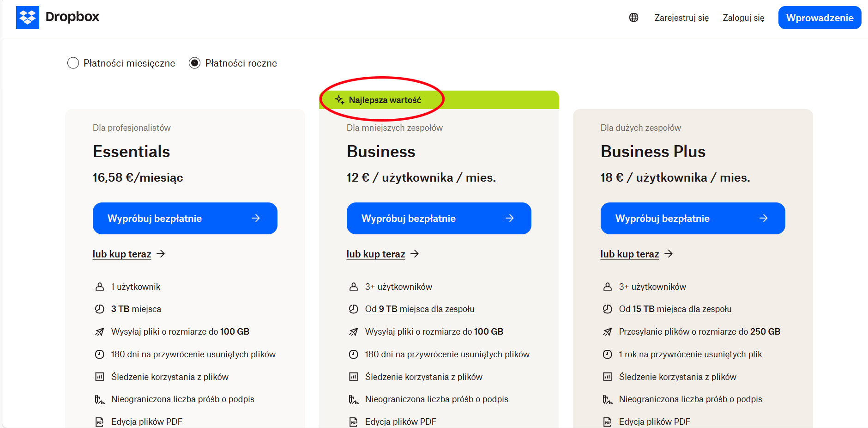This screenshot has width=868, height=428.
Task: Click Wypróbuj bezpłatnie for Business
Action: 439,218
